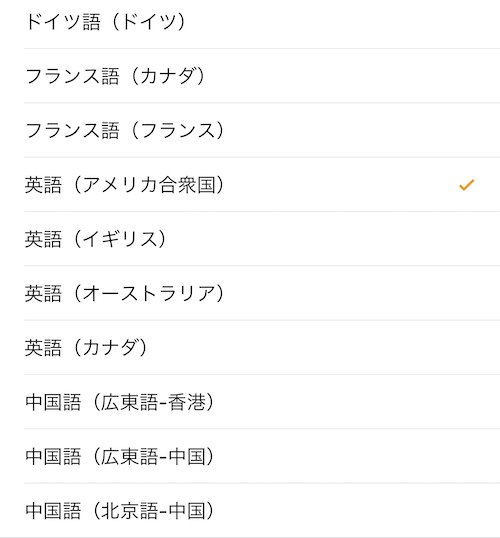Pick 中国語（広東語-中国） from the list
Viewport: 500px width, 538px height.
262,456
